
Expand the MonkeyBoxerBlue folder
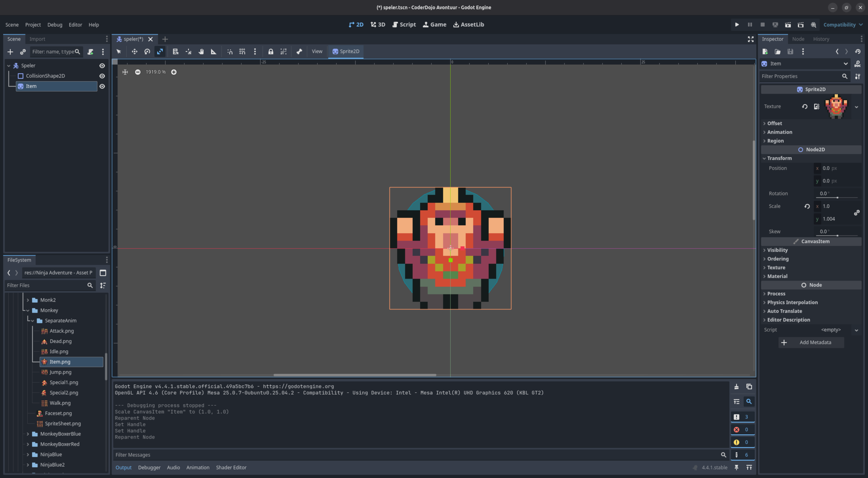(x=28, y=434)
